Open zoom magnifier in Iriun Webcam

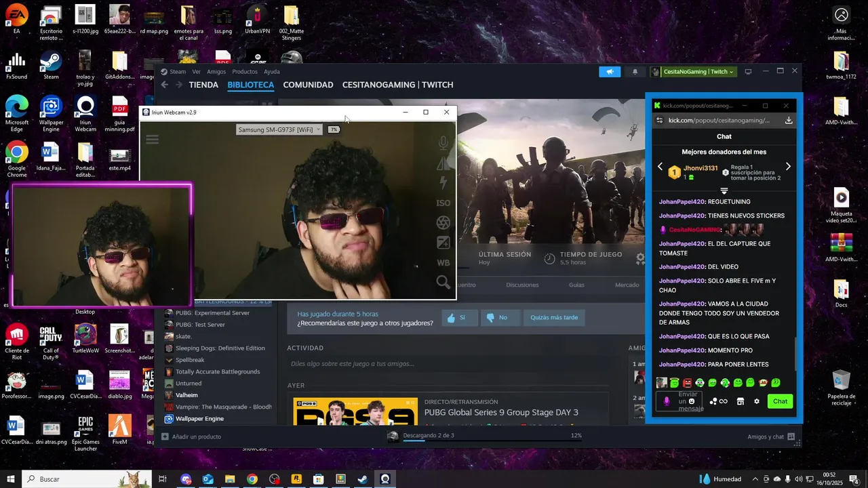(443, 282)
